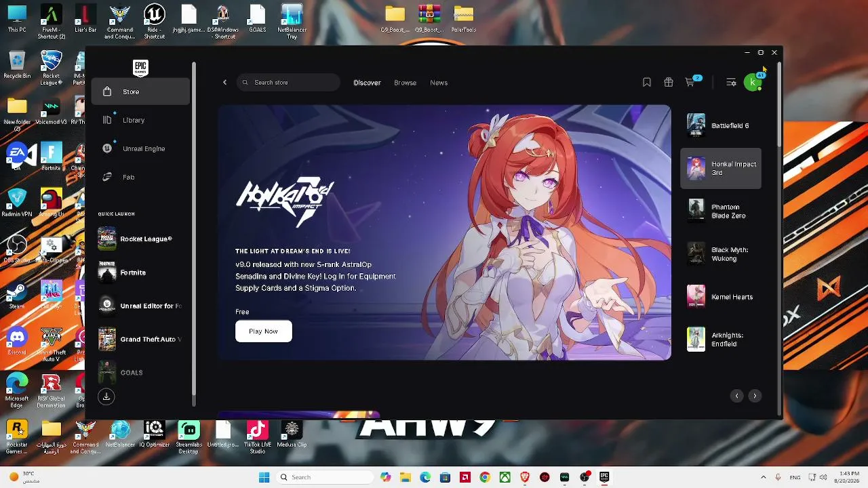Select the DS4Windows shortcut on the desktop
This screenshot has height=488, width=868.
point(223,22)
